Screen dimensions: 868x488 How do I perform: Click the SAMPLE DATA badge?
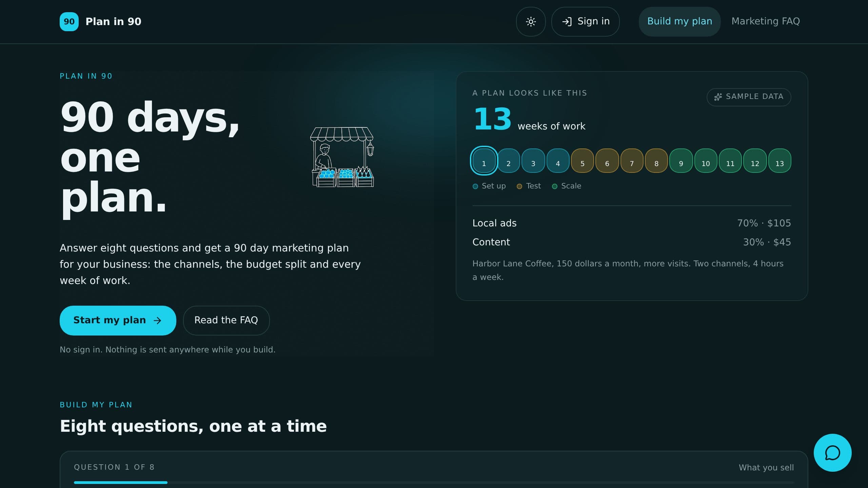(x=749, y=97)
